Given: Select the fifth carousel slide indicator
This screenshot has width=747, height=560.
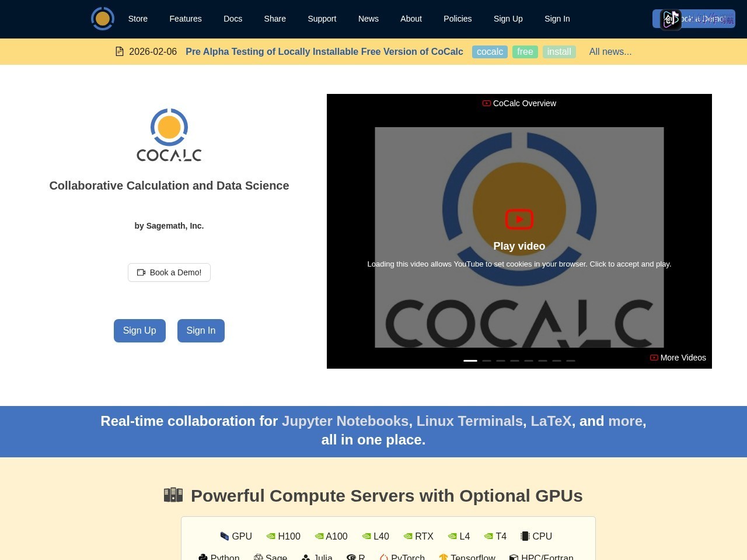Looking at the screenshot, I should click(x=529, y=360).
